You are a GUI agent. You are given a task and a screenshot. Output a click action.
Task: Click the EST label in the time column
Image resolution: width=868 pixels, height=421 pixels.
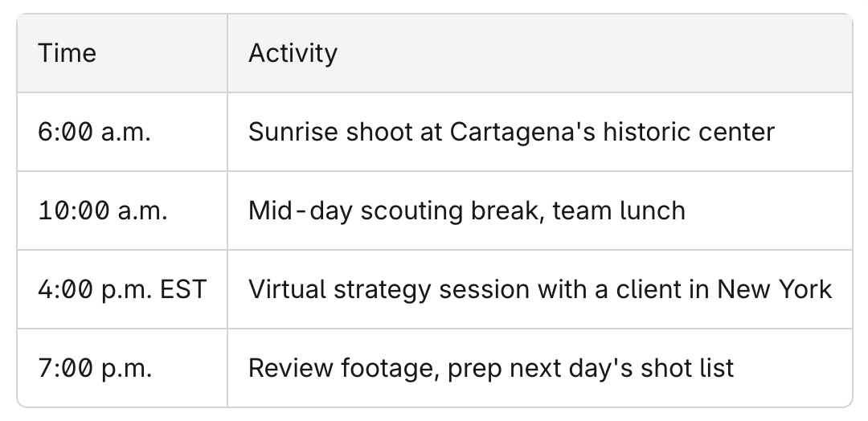point(183,289)
